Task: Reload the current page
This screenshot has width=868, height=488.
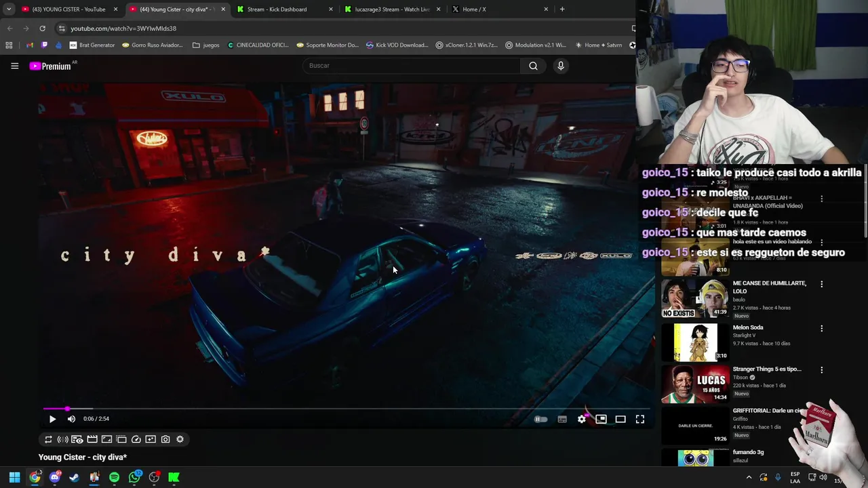Action: tap(42, 28)
